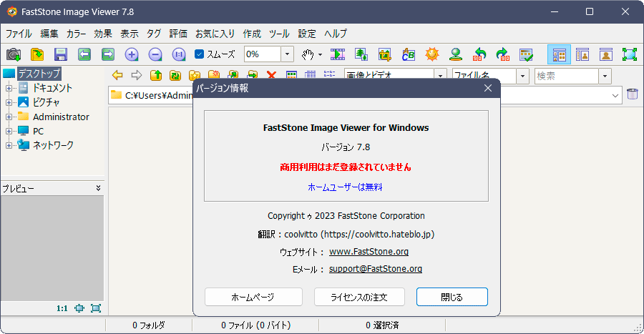This screenshot has width=644, height=334.
Task: Open the ファイル名 sort dropdown
Action: pyautogui.click(x=523, y=76)
